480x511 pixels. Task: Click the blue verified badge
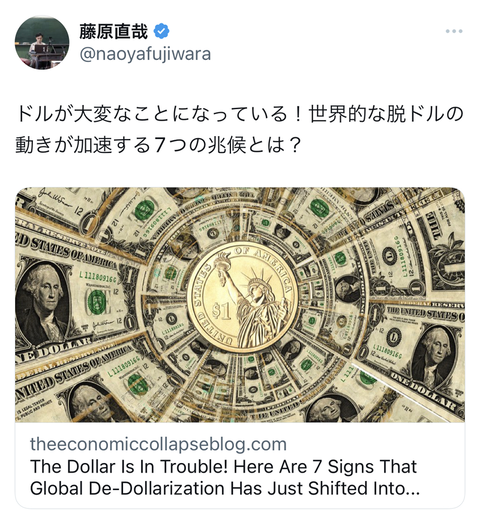[x=161, y=31]
